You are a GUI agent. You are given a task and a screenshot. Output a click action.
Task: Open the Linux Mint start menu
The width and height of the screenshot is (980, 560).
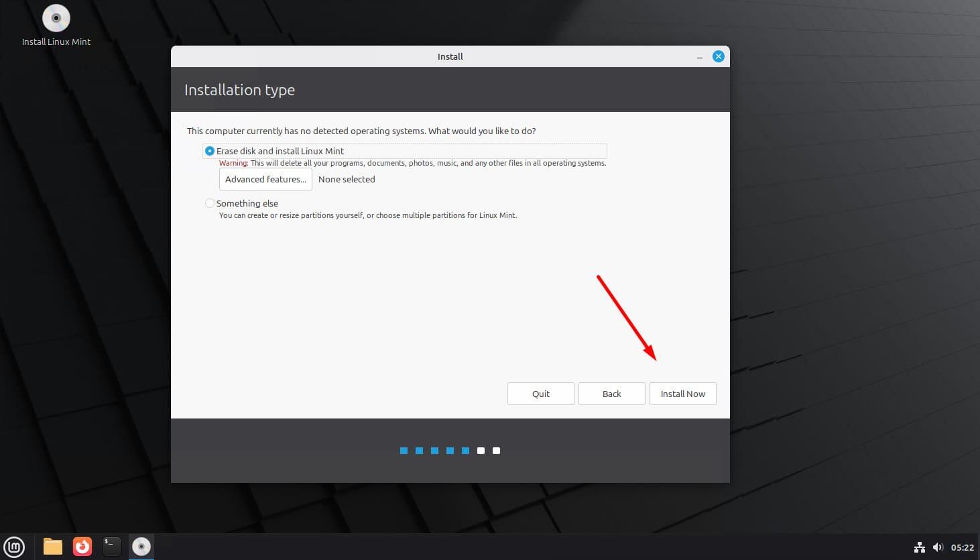(x=14, y=547)
